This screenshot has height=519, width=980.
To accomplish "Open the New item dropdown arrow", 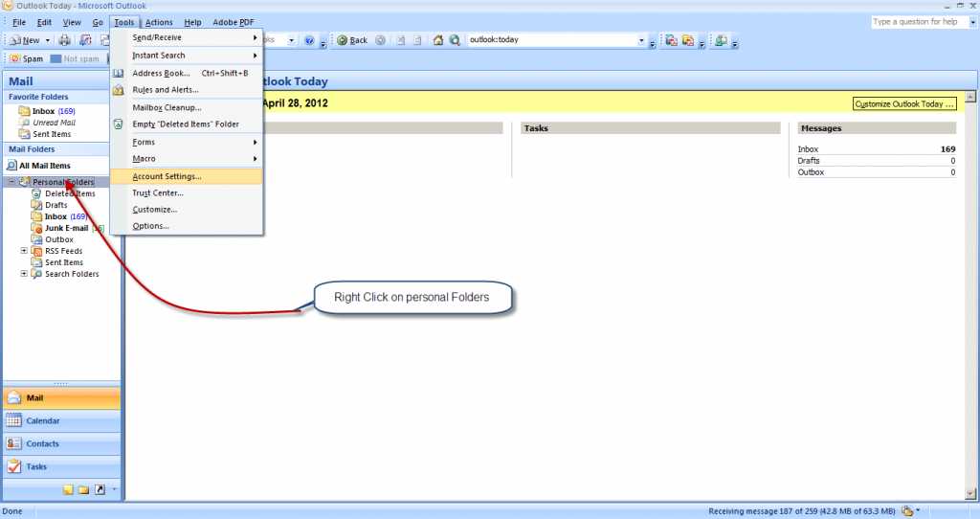I will (x=48, y=40).
